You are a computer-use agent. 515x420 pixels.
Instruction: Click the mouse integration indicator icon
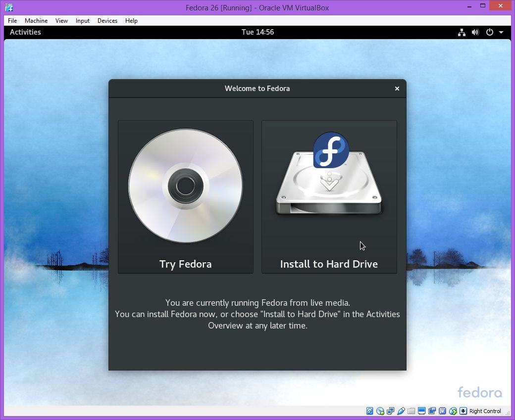click(453, 411)
